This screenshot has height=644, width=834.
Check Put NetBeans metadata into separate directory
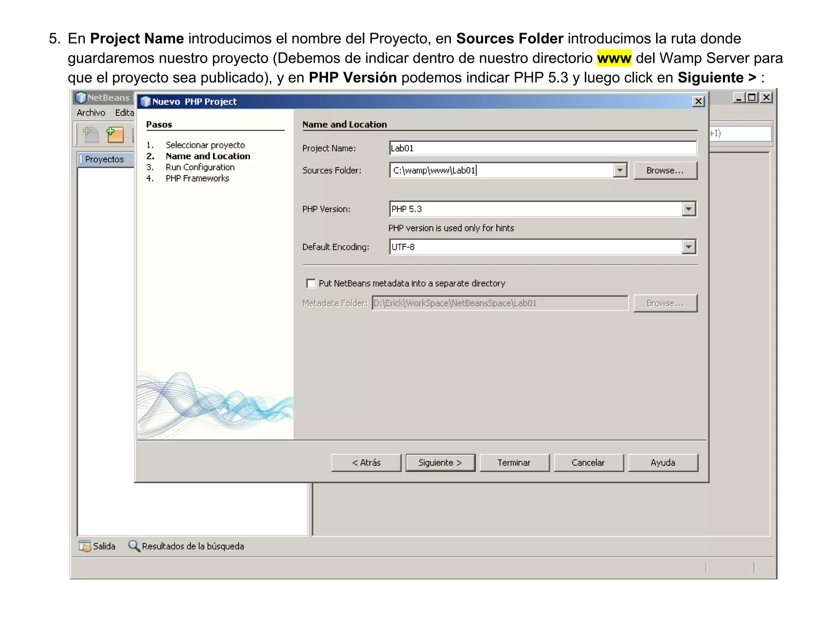pyautogui.click(x=311, y=283)
